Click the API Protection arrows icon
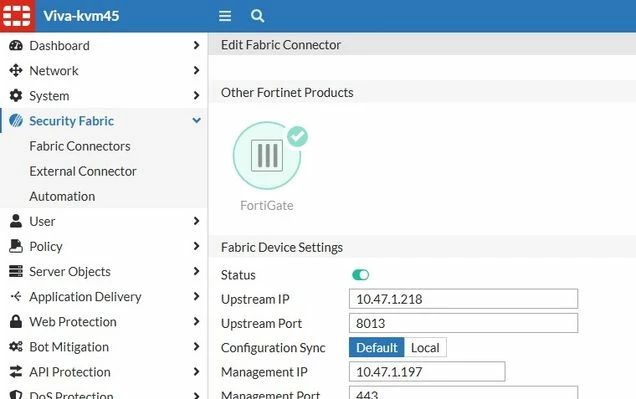636x399 pixels. click(16, 372)
